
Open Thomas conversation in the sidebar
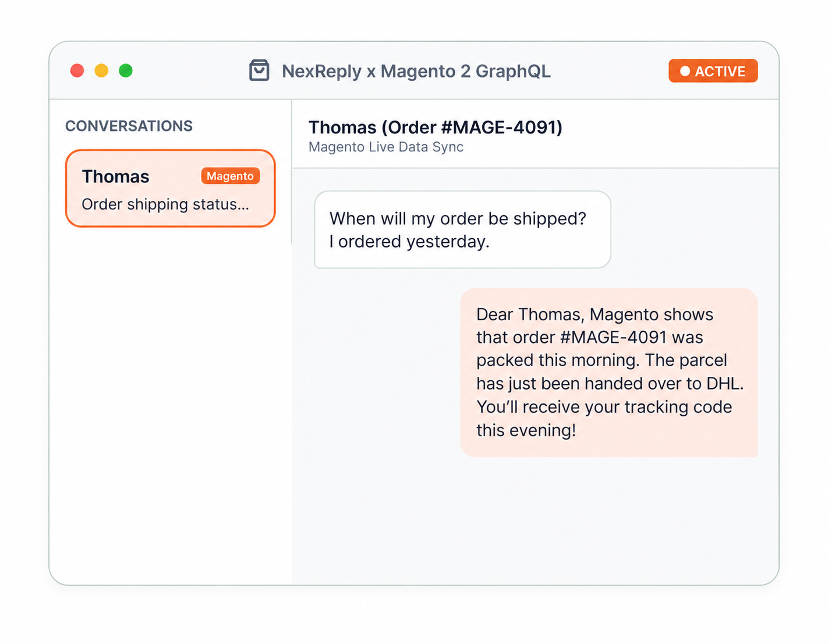coord(170,188)
